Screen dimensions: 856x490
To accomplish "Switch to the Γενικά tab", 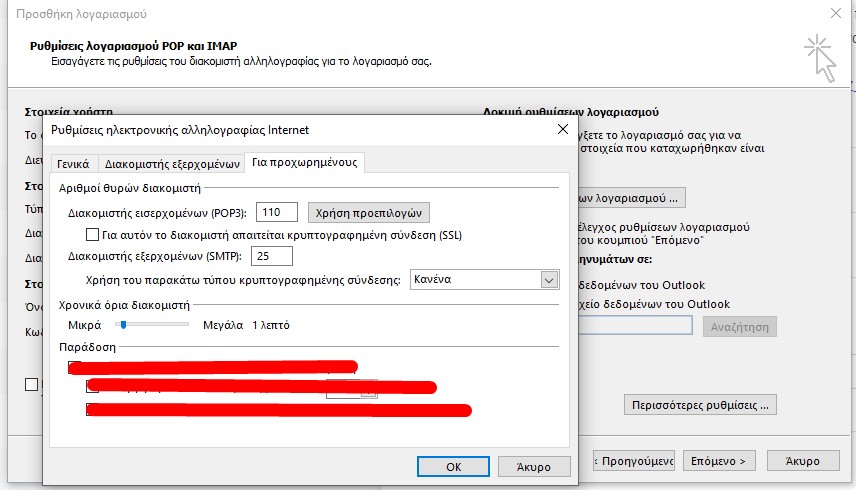I will point(72,163).
